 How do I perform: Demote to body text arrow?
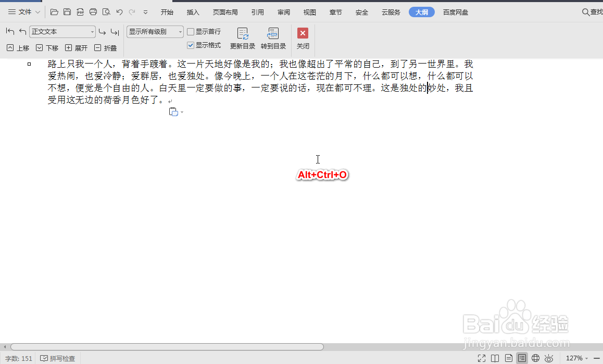click(x=115, y=32)
